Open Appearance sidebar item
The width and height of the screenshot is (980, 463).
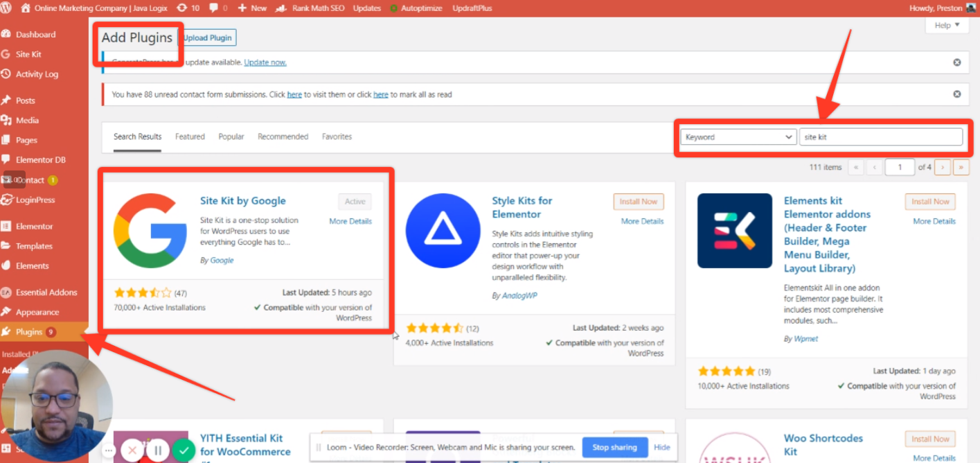37,312
